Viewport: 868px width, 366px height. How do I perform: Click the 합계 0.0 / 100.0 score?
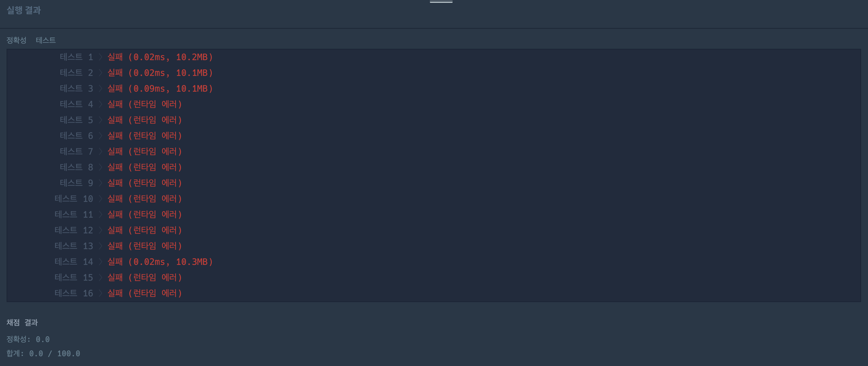pyautogui.click(x=43, y=353)
